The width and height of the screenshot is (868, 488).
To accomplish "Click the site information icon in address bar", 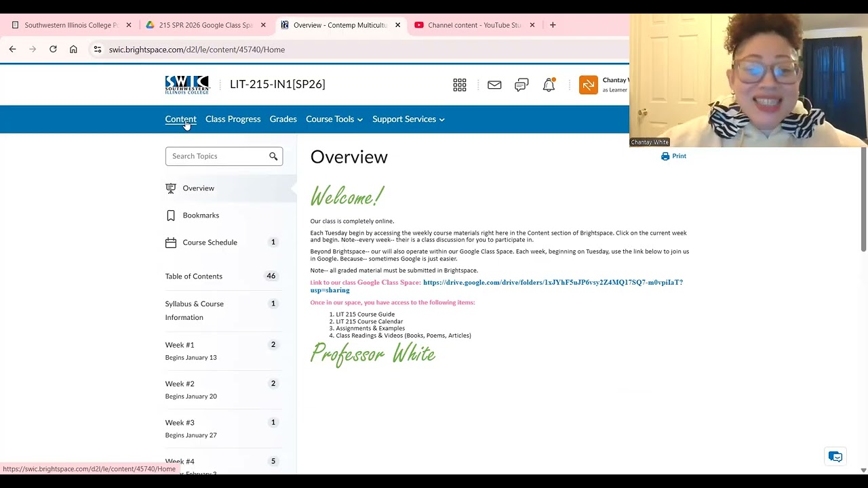I will point(98,49).
